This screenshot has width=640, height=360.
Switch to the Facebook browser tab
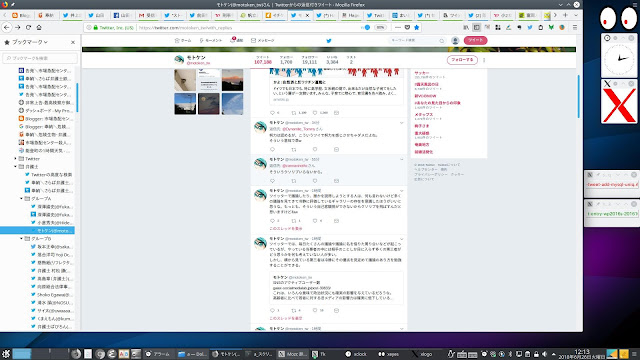[122, 15]
